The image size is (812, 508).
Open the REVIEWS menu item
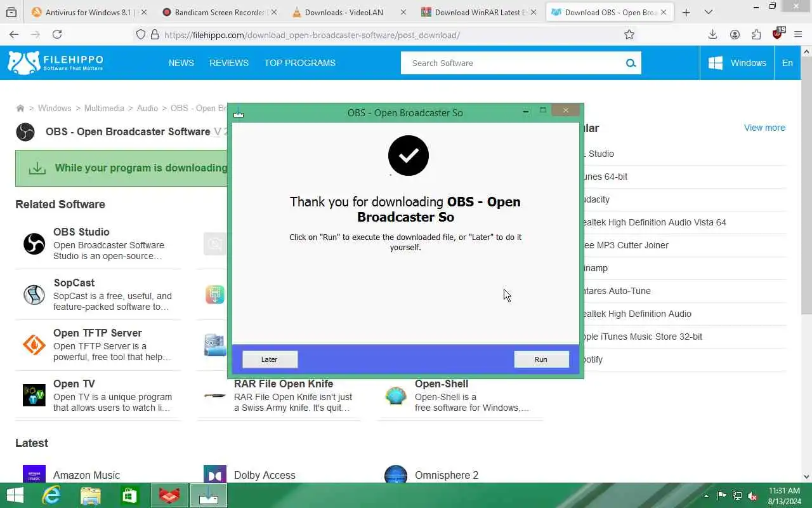(229, 63)
